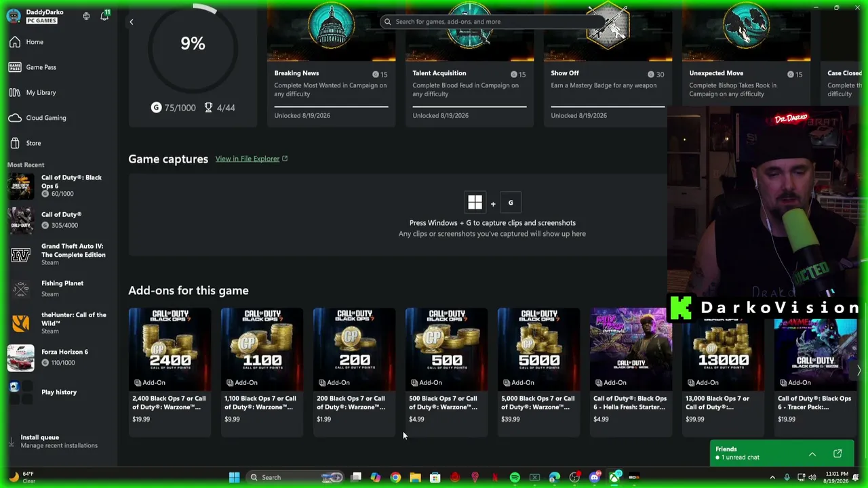
Task: Open Google Chrome from the taskbar
Action: [395, 477]
